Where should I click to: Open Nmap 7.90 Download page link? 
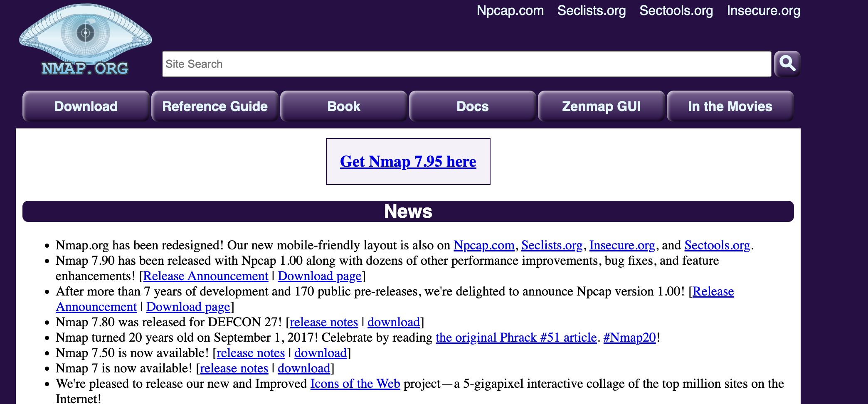[x=320, y=276]
